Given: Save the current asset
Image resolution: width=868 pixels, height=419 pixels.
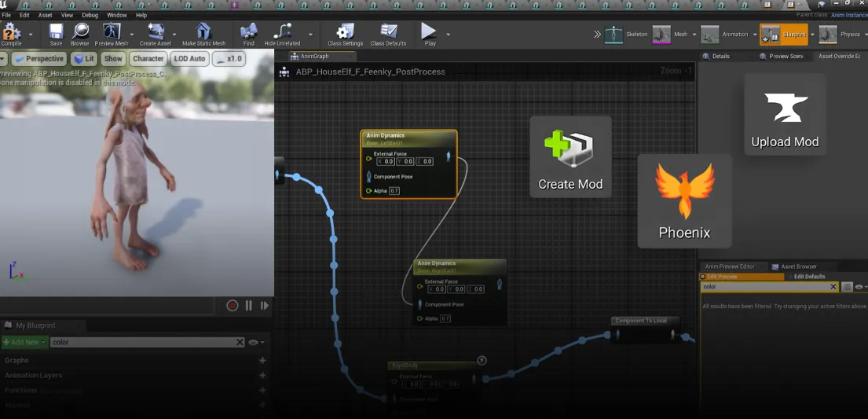Looking at the screenshot, I should click(56, 35).
